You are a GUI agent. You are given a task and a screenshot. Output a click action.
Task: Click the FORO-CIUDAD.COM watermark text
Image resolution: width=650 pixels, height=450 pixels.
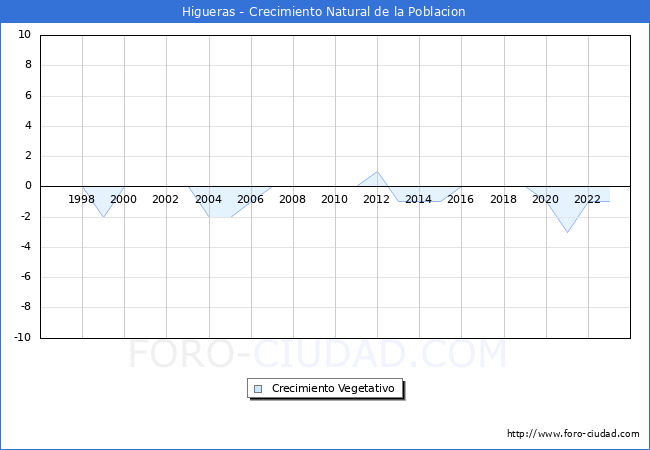pos(318,354)
